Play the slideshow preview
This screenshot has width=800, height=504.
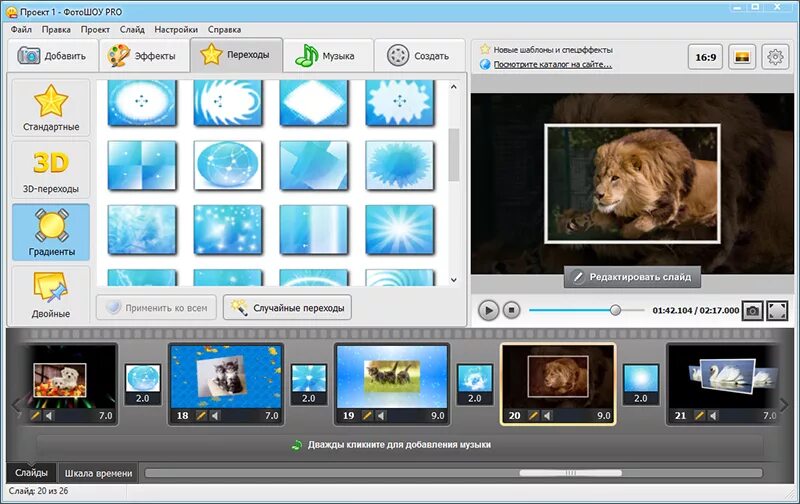tap(488, 310)
